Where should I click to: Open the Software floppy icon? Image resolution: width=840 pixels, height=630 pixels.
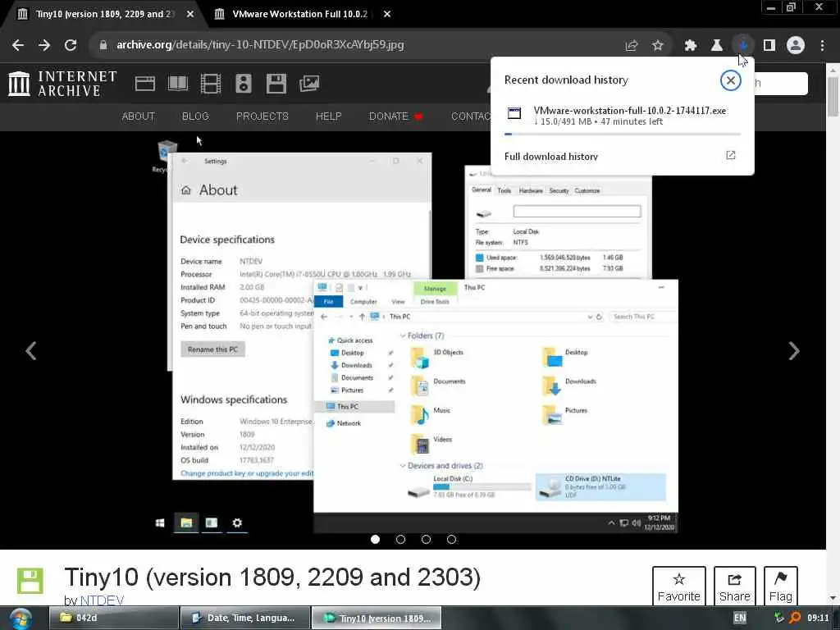(x=276, y=84)
